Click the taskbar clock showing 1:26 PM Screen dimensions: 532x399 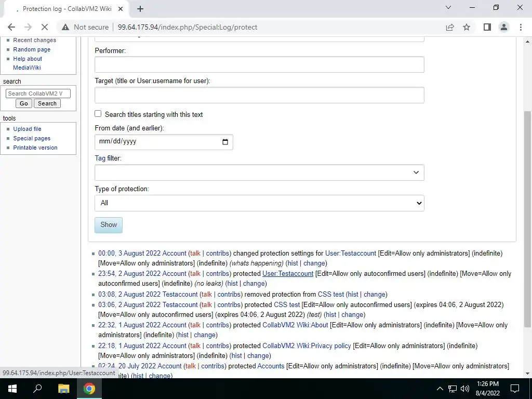coord(487,389)
